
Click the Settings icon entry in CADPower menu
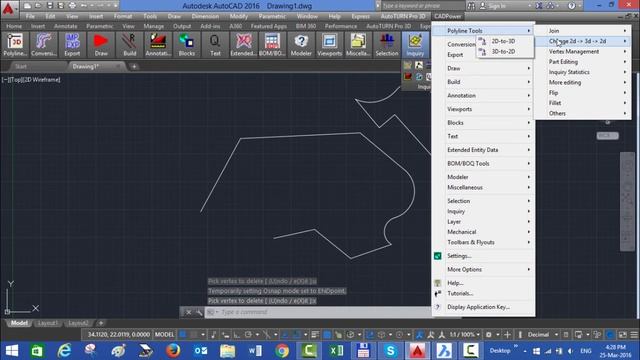coord(438,256)
